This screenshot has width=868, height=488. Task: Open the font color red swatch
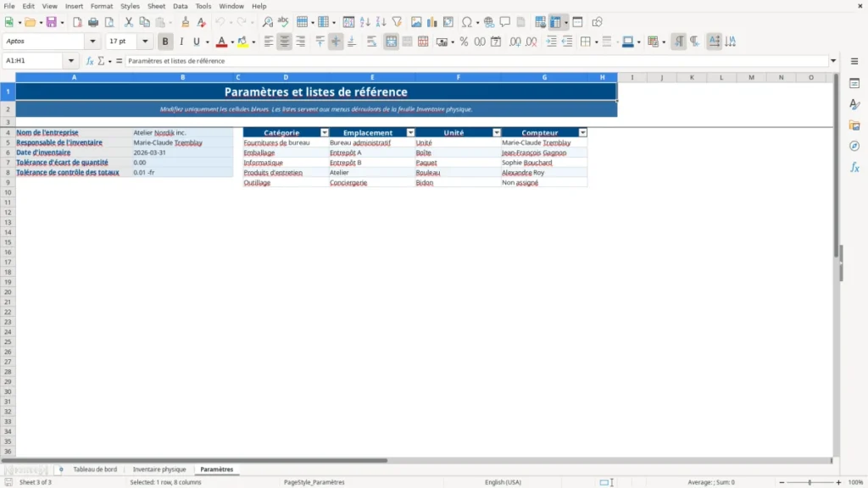tap(221, 42)
